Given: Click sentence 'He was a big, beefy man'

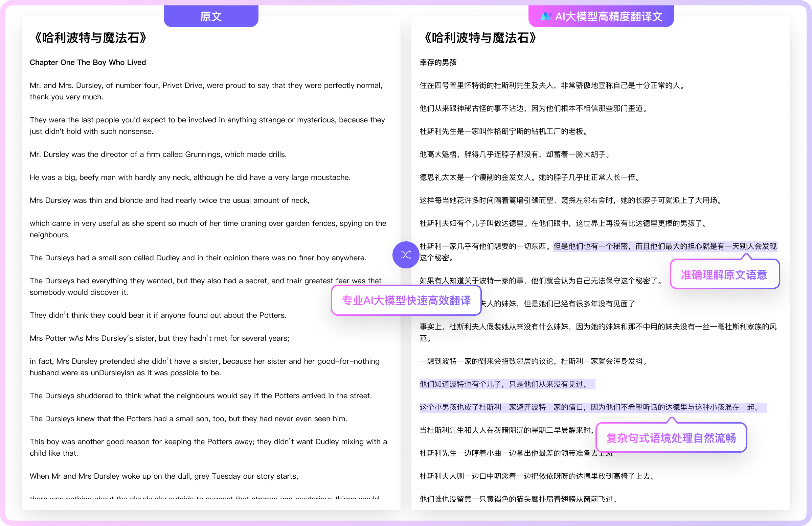Looking at the screenshot, I should tap(190, 177).
